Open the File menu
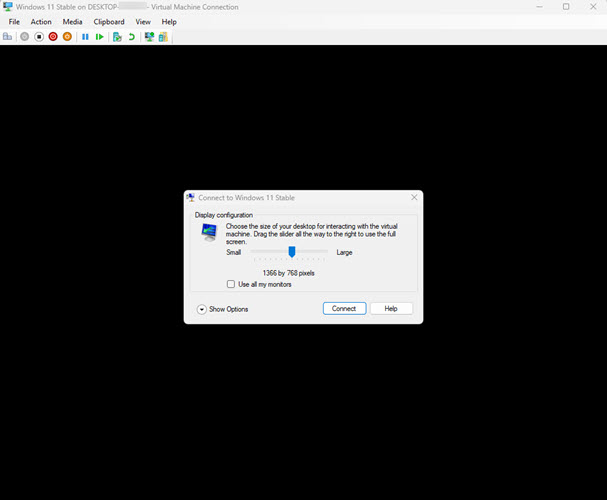Image resolution: width=607 pixels, height=500 pixels. coord(14,22)
